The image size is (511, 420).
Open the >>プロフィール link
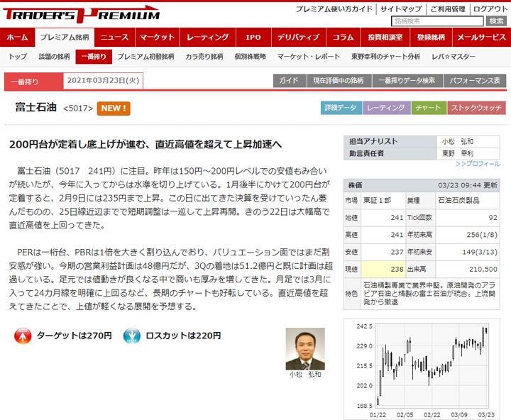[x=478, y=164]
